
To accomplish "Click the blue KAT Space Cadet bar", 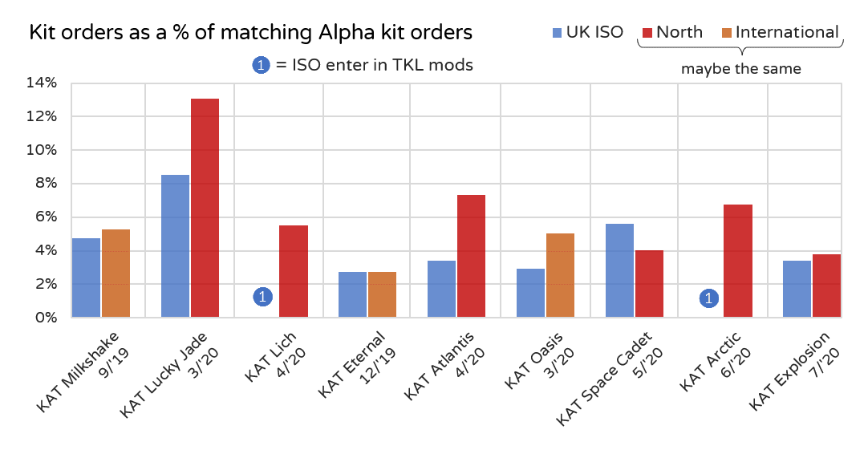I will pyautogui.click(x=619, y=270).
